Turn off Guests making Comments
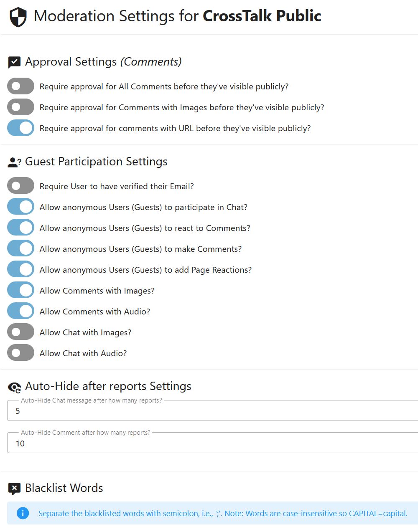 20,248
